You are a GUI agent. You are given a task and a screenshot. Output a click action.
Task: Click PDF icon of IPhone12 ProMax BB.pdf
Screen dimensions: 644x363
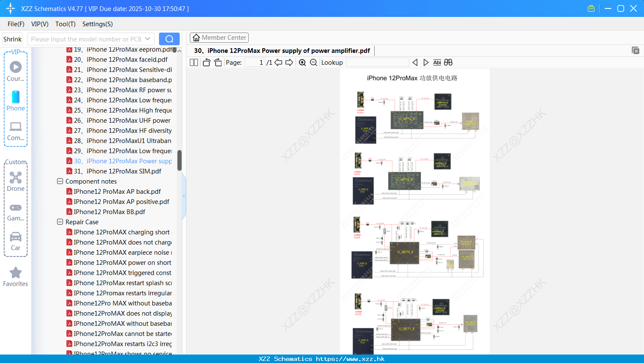click(69, 212)
